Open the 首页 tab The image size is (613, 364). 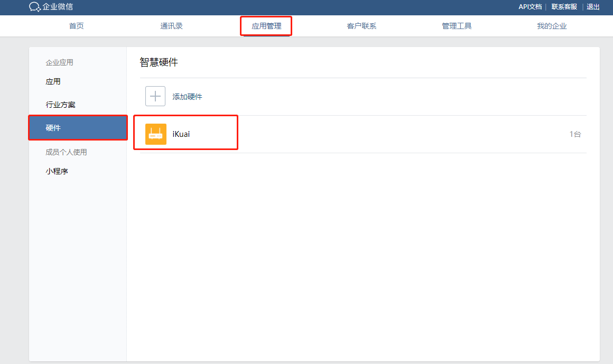(76, 26)
